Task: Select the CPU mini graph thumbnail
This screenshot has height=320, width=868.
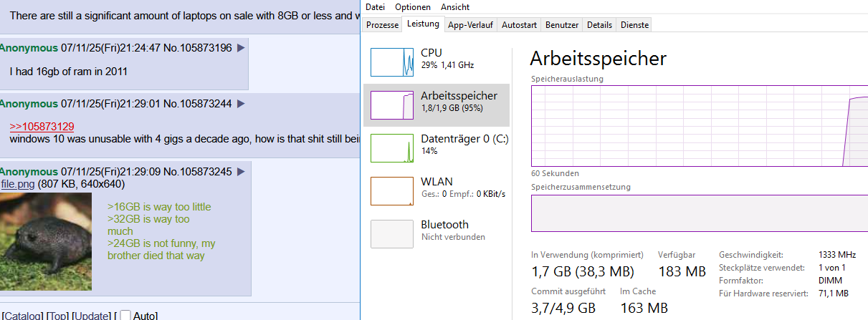Action: tap(392, 62)
